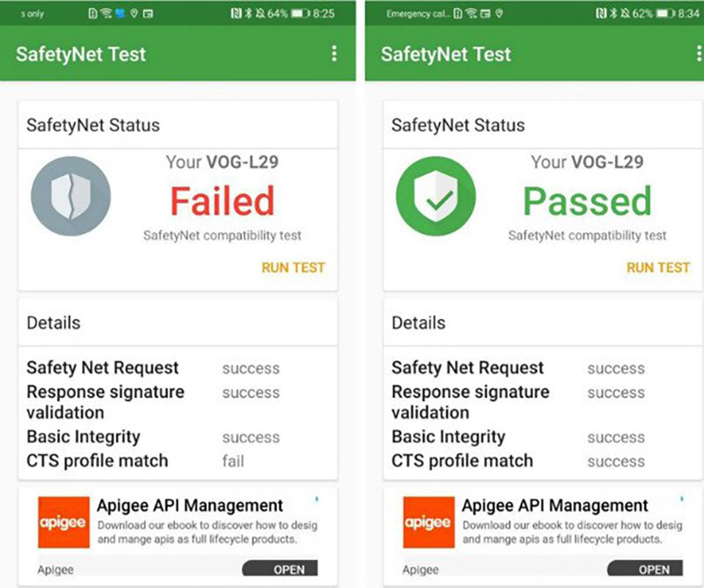Open the three-dot overflow menu in left screen
Screen dimensions: 704x588
(x=334, y=54)
